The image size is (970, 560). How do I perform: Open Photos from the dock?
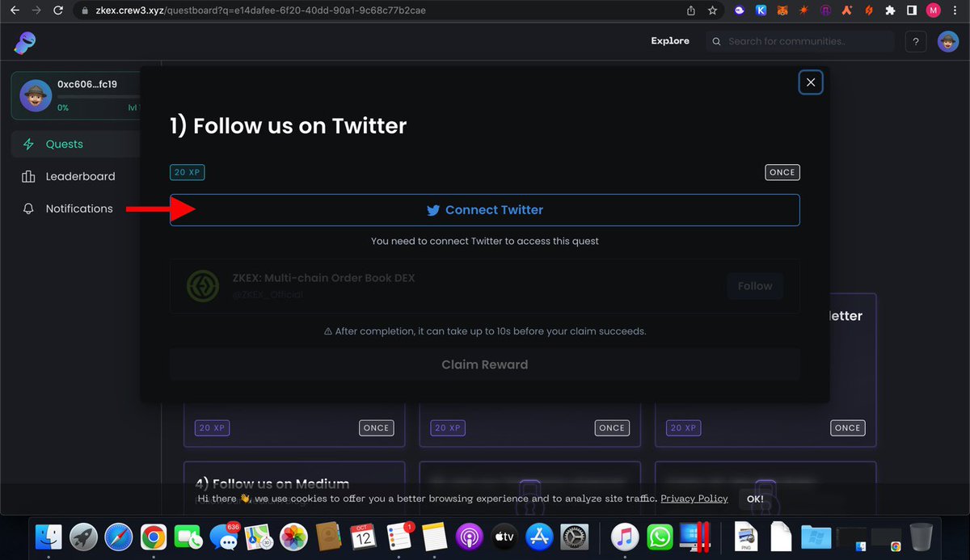[x=293, y=537]
